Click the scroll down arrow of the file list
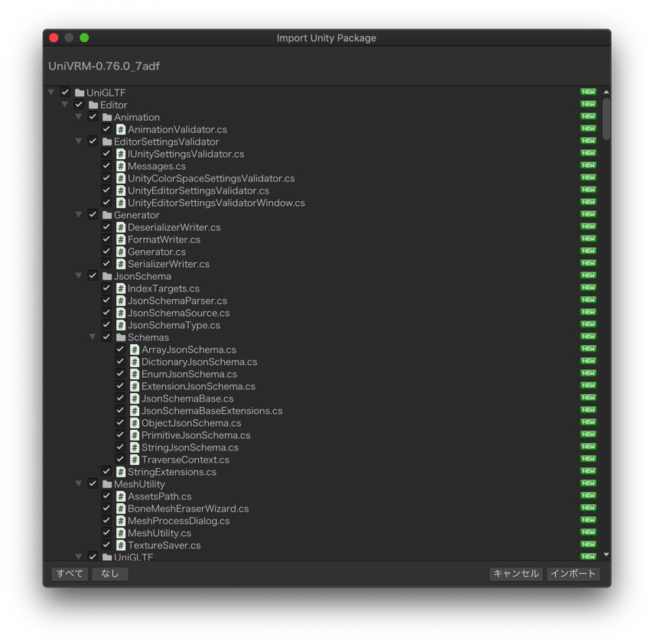 [606, 555]
